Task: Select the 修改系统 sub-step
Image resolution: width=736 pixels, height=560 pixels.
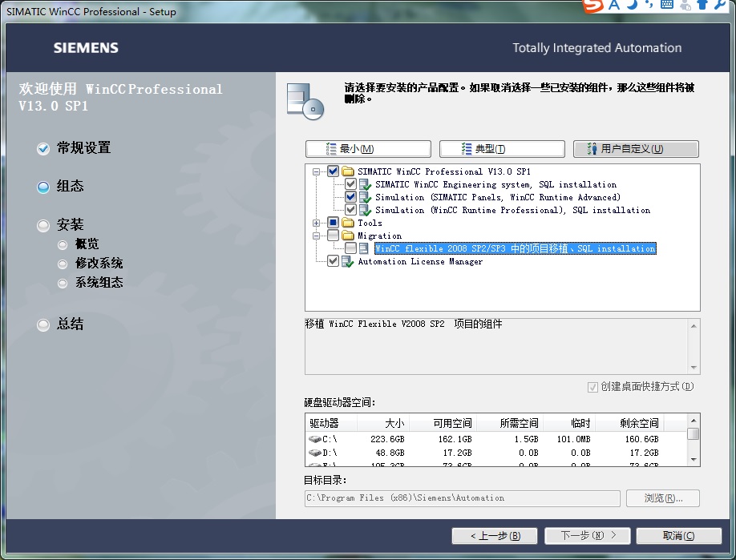Action: [x=90, y=264]
